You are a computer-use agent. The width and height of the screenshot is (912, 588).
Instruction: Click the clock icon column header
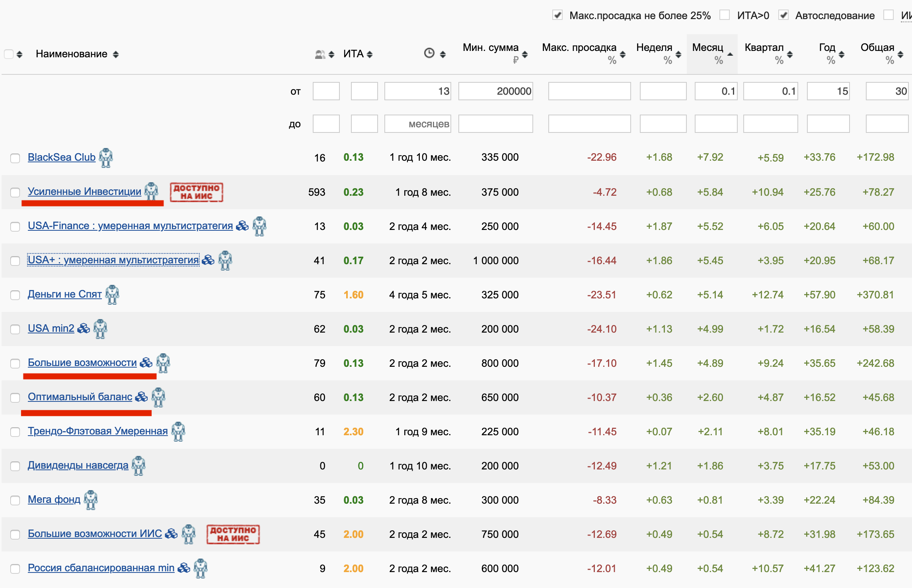click(x=429, y=53)
